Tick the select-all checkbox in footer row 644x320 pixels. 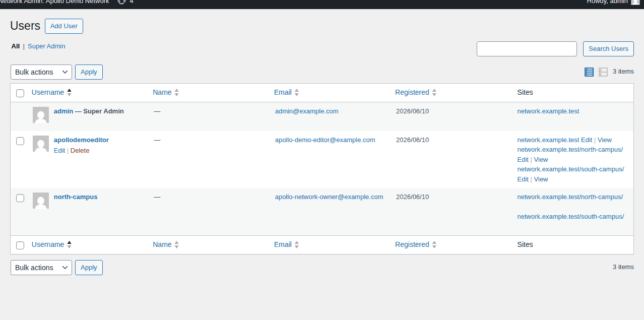pos(20,245)
